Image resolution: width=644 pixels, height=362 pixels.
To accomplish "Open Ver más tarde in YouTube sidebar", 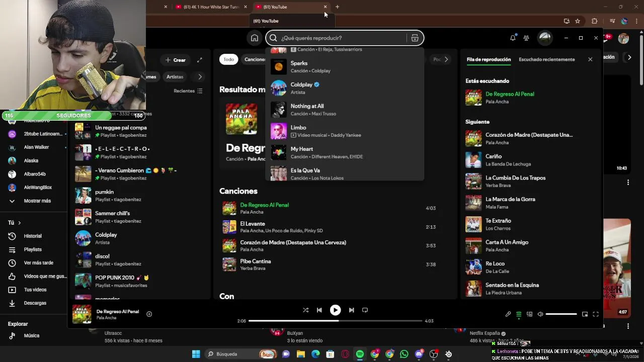I will (x=39, y=263).
